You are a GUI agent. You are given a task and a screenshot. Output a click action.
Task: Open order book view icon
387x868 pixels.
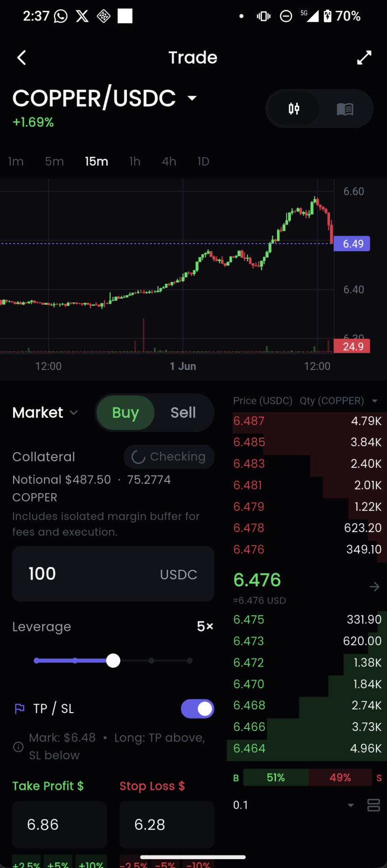[x=345, y=109]
